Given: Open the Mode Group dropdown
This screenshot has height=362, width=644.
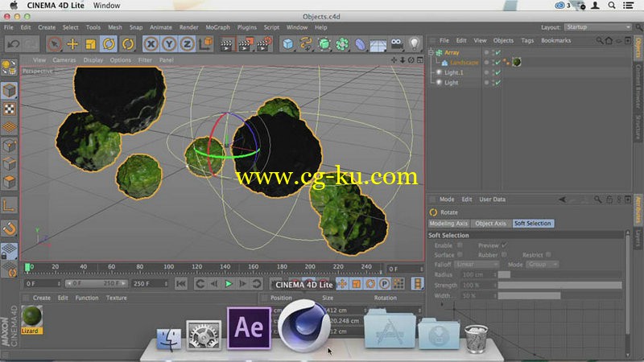Looking at the screenshot, I should click(542, 265).
